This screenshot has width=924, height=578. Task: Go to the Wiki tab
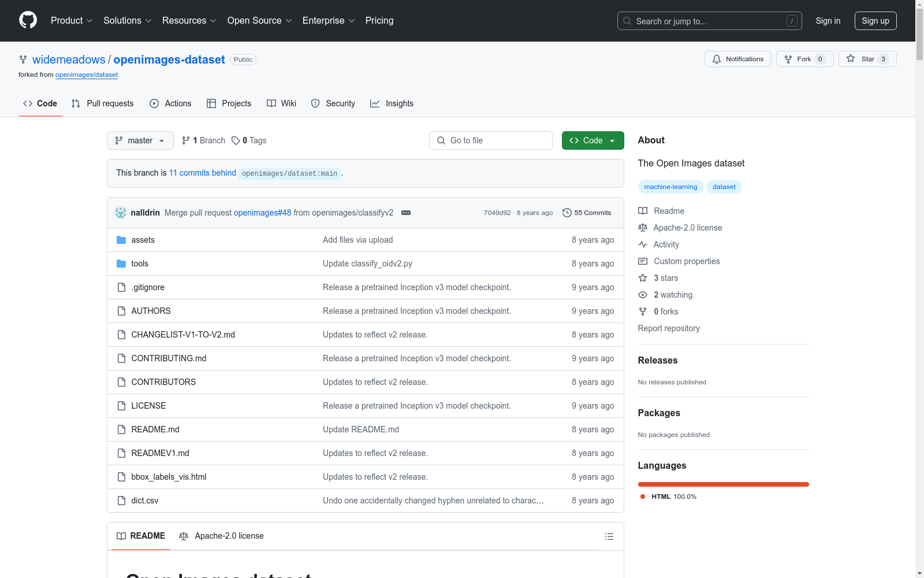coord(282,103)
